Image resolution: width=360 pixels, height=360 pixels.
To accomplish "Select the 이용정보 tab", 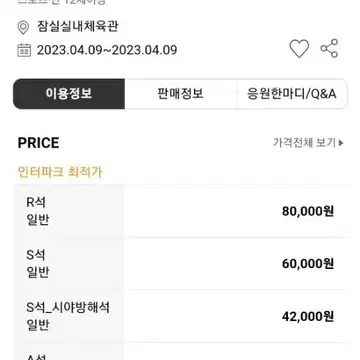I will click(69, 94).
